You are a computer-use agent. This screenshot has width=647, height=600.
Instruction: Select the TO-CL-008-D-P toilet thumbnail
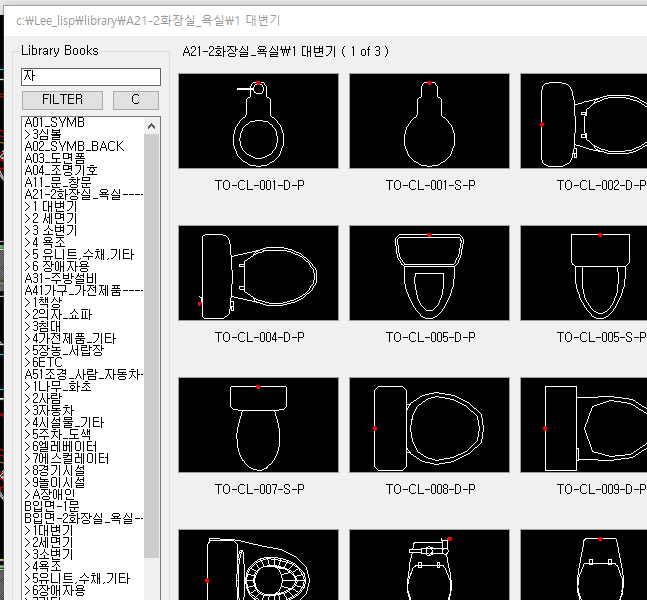tap(429, 425)
